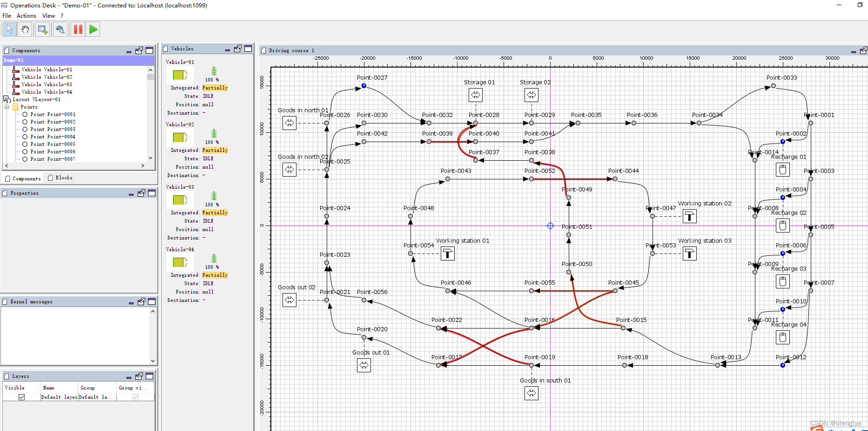868x431 pixels.
Task: Select the arrow selection tool
Action: click(x=9, y=29)
